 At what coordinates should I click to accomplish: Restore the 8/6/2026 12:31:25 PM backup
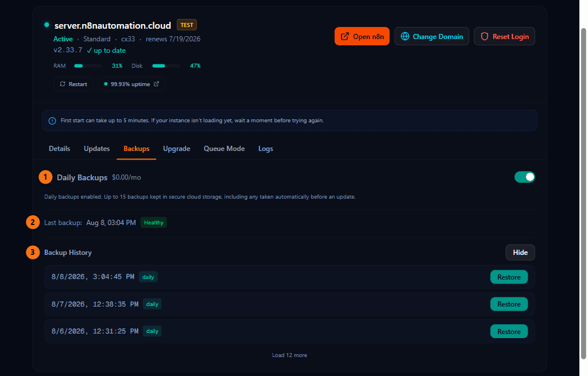coord(509,331)
